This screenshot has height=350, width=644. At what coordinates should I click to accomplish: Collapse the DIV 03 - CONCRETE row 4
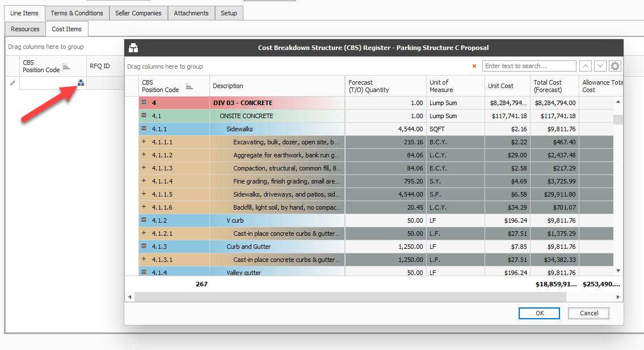[144, 103]
